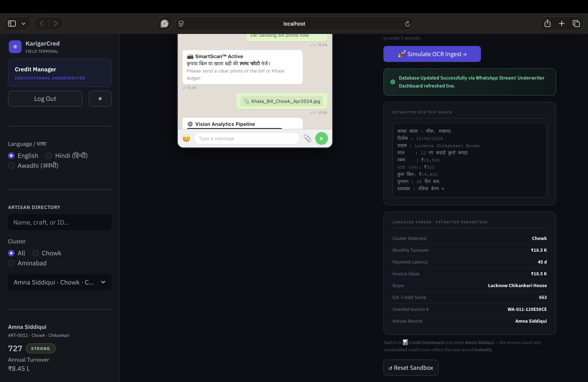Click the localhost address bar
This screenshot has width=588, height=382.
coord(294,24)
